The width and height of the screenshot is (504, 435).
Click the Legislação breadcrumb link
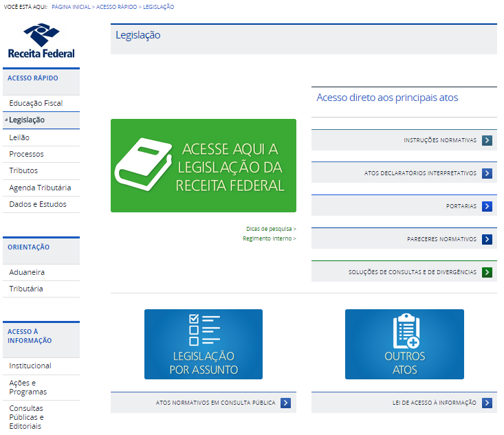pyautogui.click(x=158, y=7)
